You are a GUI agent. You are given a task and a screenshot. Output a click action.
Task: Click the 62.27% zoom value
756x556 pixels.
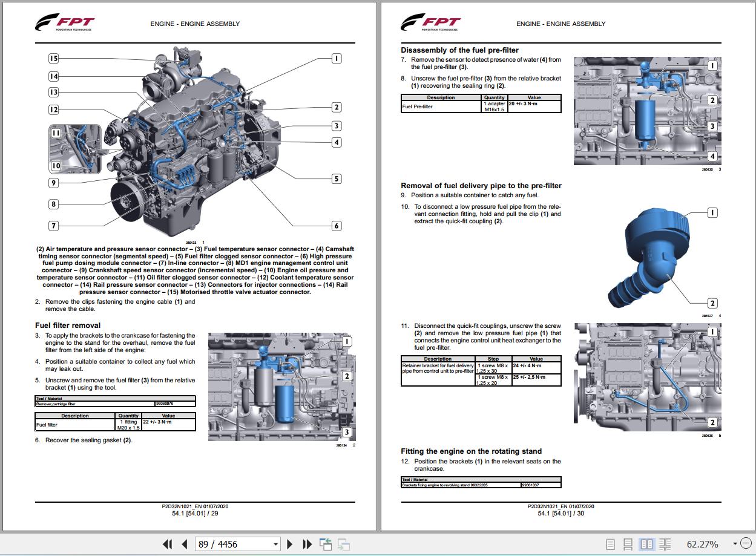click(x=702, y=544)
